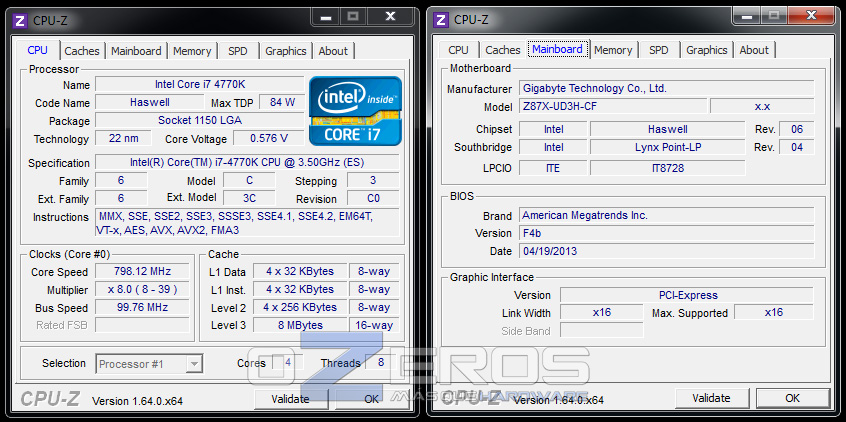Image resolution: width=846 pixels, height=422 pixels.
Task: Click the Stepping value 3
Action: pos(373,180)
